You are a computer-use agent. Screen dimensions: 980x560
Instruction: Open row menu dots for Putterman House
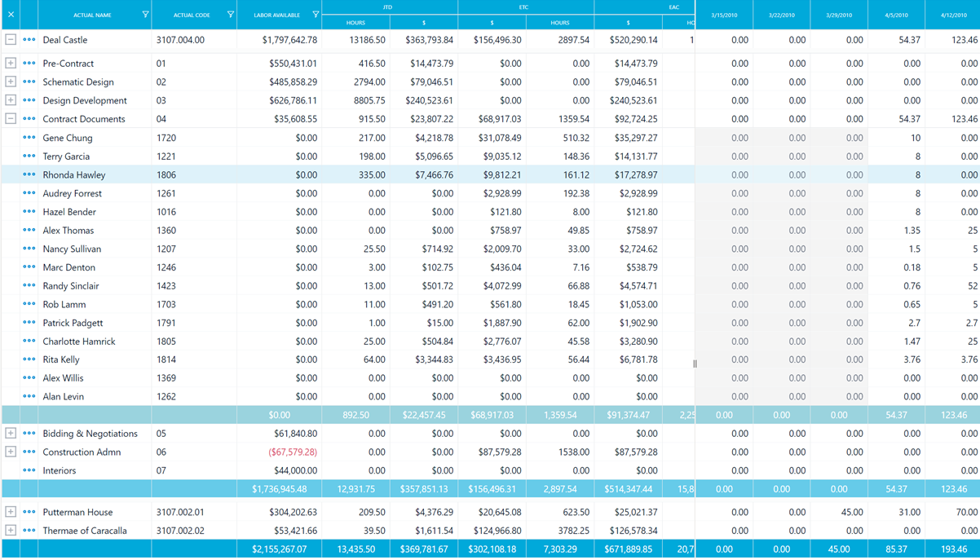tap(29, 512)
